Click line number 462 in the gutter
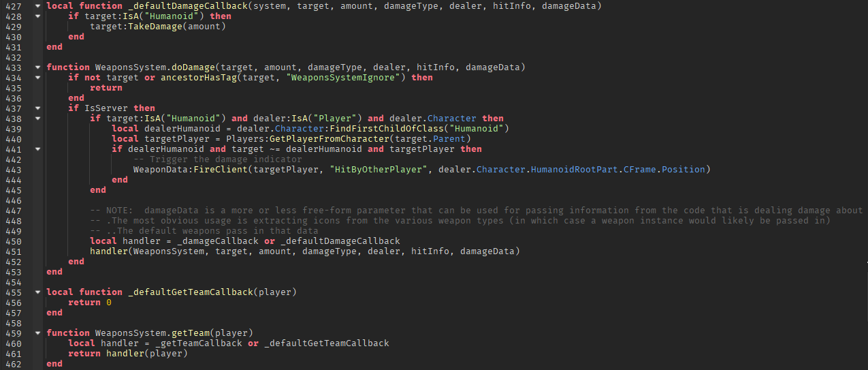The height and width of the screenshot is (370, 868). pos(14,363)
